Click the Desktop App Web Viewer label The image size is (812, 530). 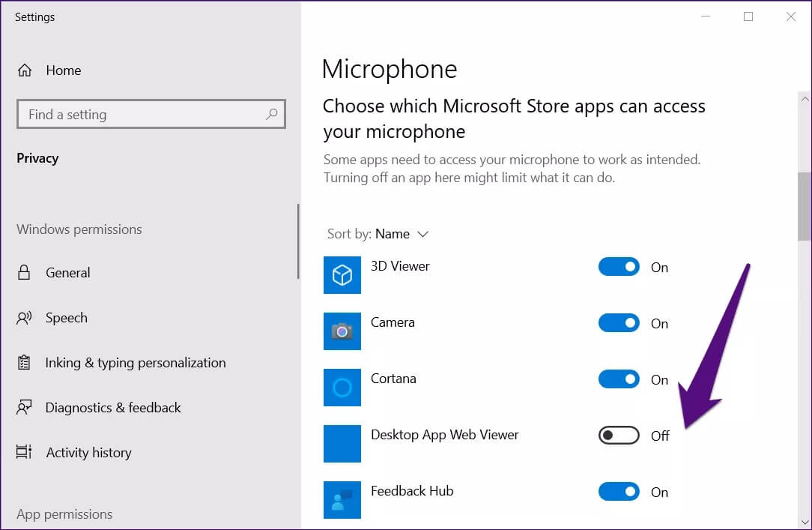point(445,435)
